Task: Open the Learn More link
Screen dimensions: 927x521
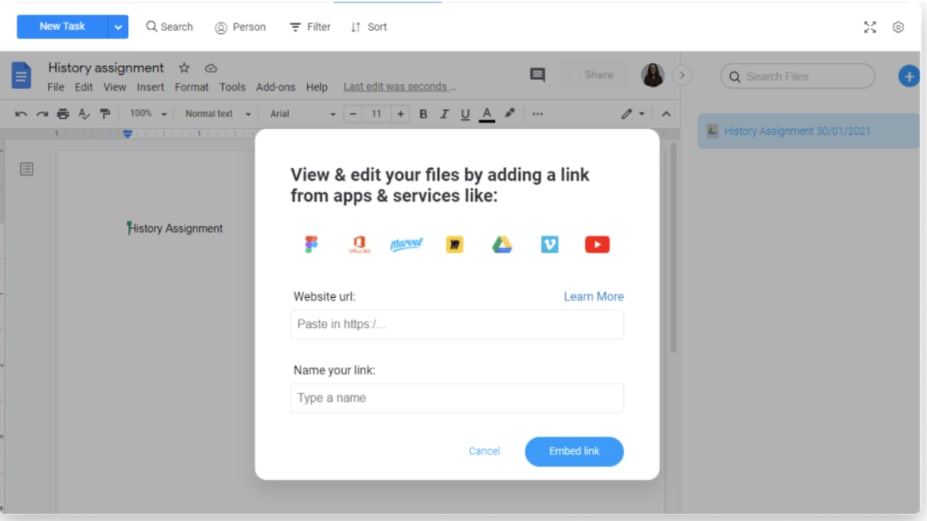Action: pyautogui.click(x=594, y=296)
